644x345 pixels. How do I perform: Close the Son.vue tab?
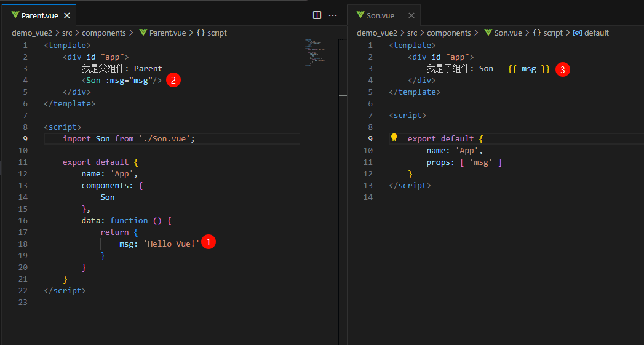point(411,16)
